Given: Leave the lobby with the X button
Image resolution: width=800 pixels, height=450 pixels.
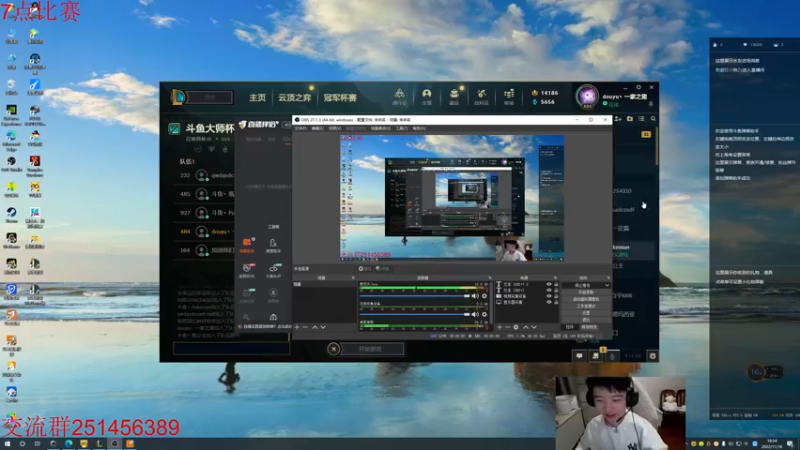Looking at the screenshot, I should tap(333, 349).
